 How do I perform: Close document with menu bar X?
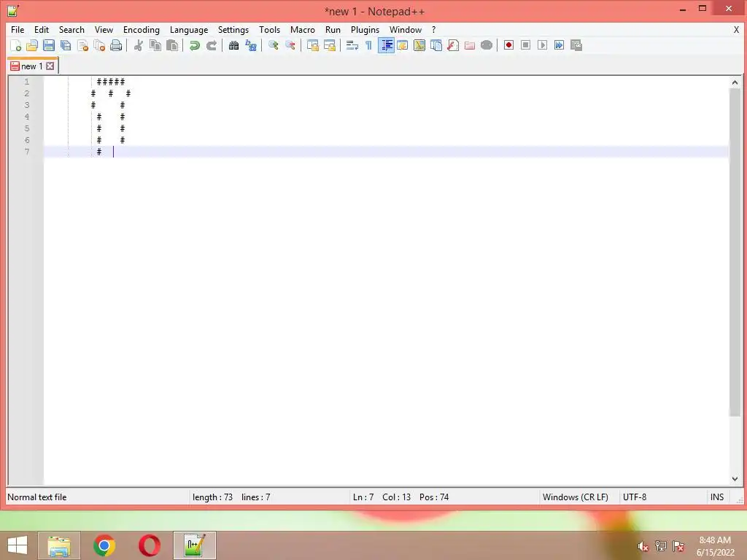point(736,29)
